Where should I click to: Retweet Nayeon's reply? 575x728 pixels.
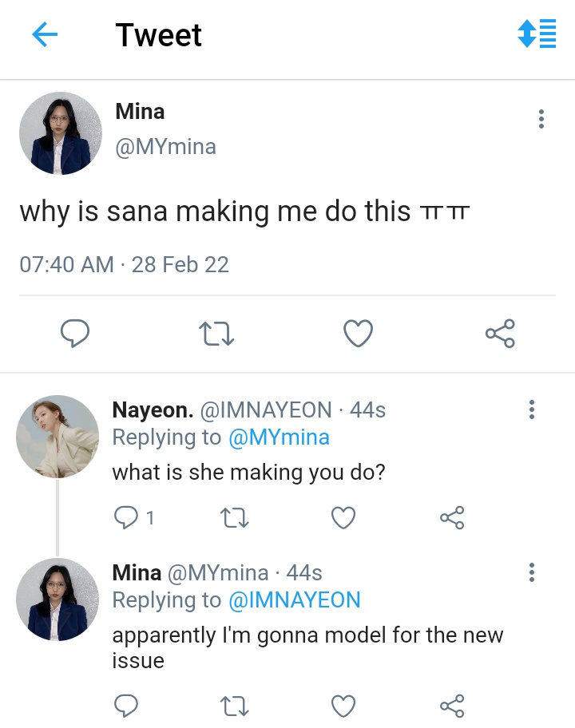pos(235,518)
